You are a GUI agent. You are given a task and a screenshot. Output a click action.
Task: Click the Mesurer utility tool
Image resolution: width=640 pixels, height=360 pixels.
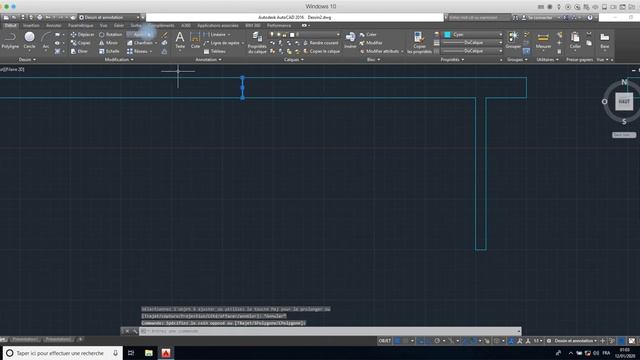coord(543,40)
